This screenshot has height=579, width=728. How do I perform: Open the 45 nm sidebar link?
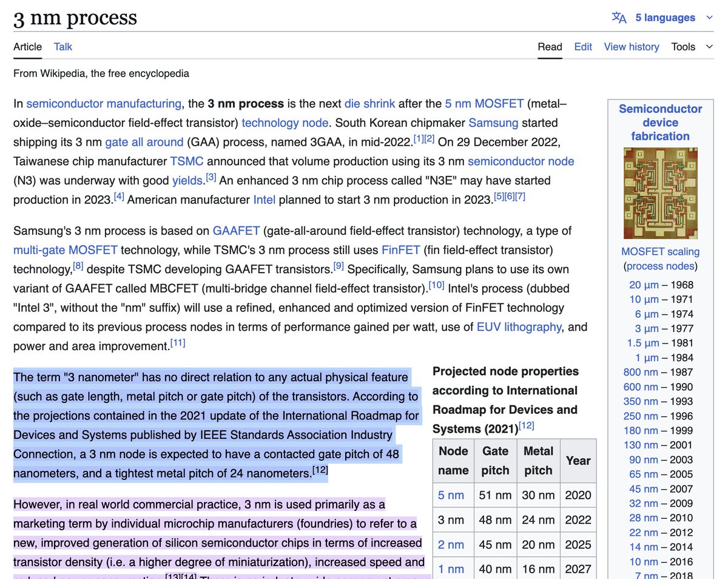coord(644,489)
